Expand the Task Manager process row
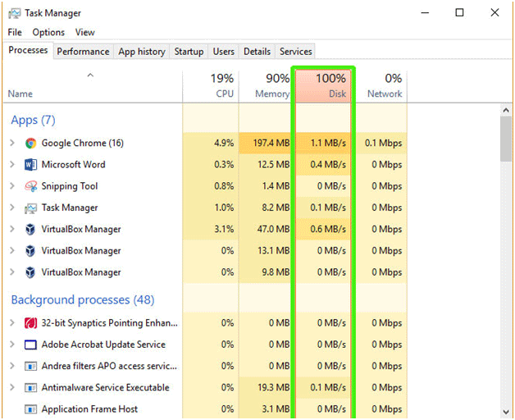515x420 pixels. [x=12, y=208]
